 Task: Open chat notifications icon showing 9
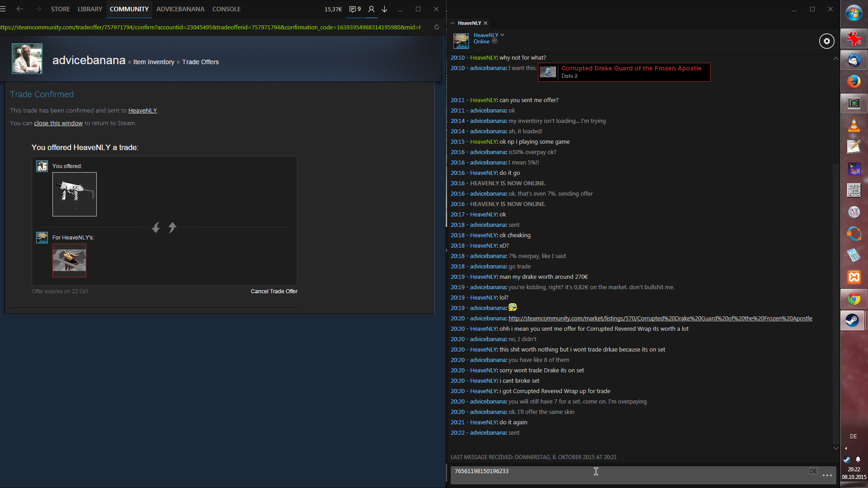point(355,9)
